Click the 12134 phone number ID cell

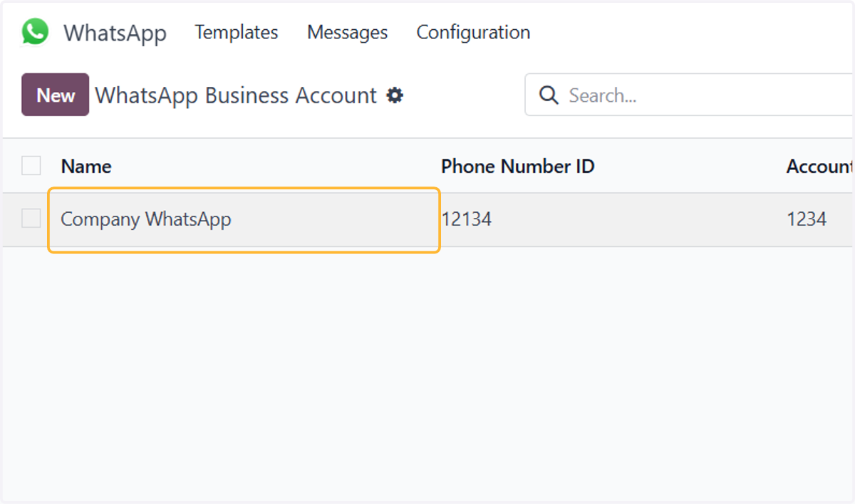coord(467,219)
